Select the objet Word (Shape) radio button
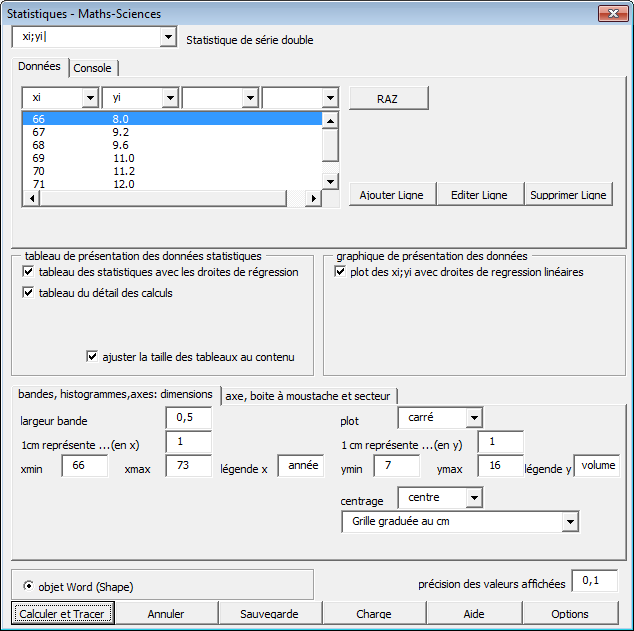The height and width of the screenshot is (631, 634). [x=28, y=585]
